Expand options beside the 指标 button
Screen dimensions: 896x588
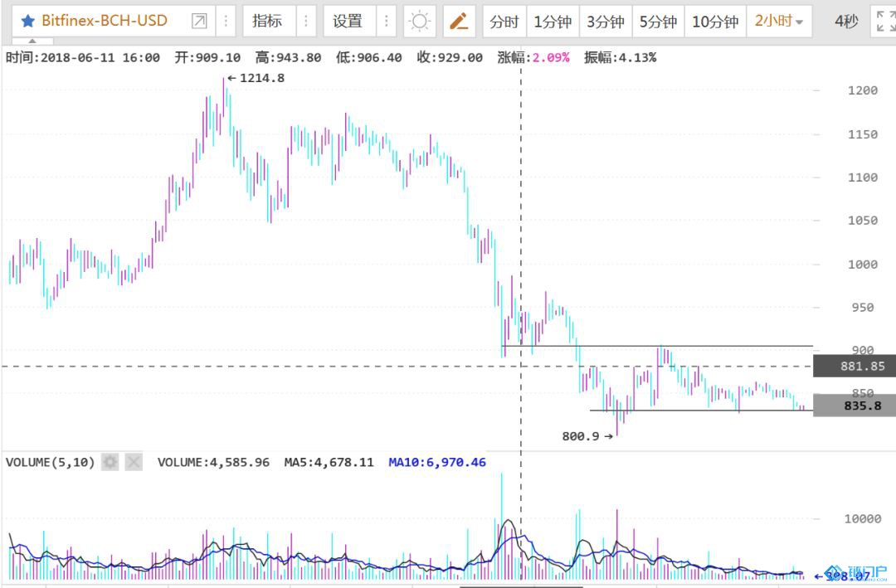coord(305,22)
